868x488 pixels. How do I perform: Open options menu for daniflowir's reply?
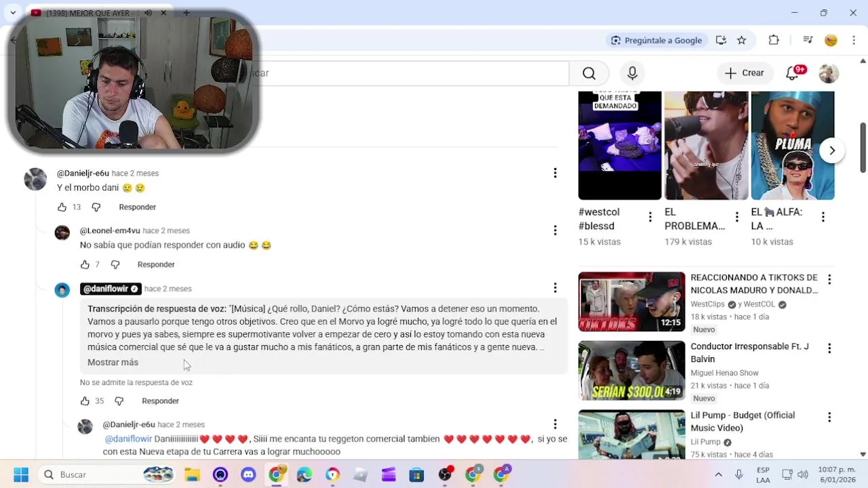tap(555, 288)
